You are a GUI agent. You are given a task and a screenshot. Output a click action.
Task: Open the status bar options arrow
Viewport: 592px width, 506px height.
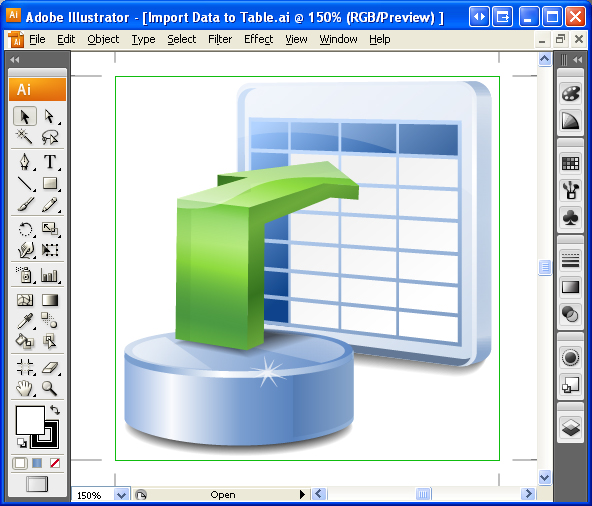(x=302, y=494)
